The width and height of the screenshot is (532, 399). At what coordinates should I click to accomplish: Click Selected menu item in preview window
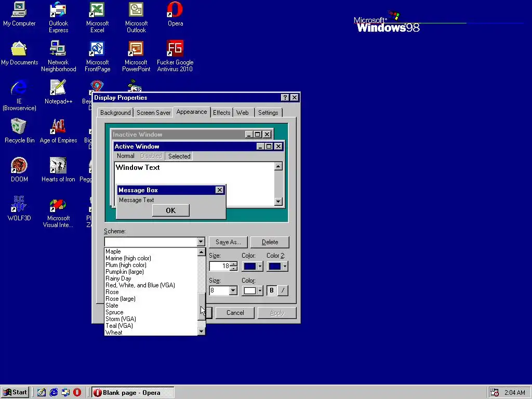coord(179,156)
